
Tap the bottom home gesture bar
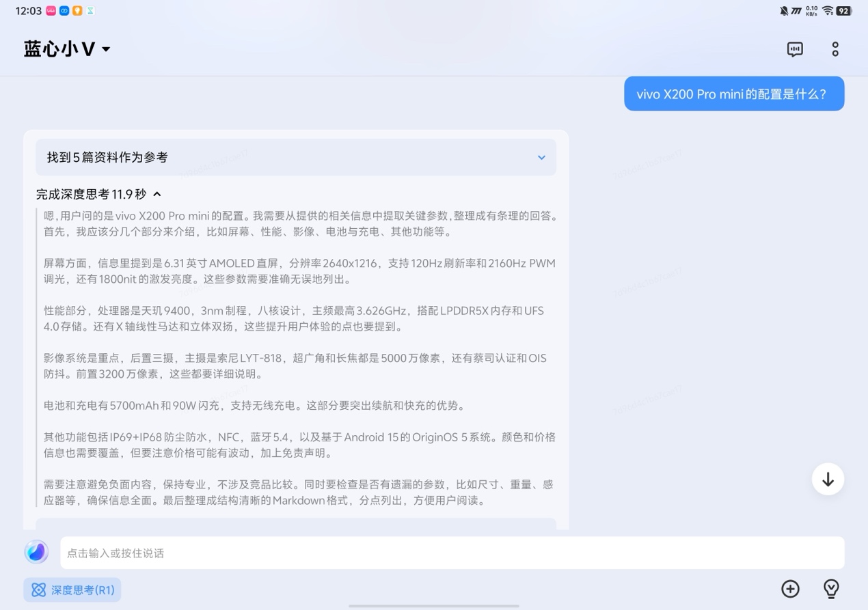pyautogui.click(x=434, y=605)
